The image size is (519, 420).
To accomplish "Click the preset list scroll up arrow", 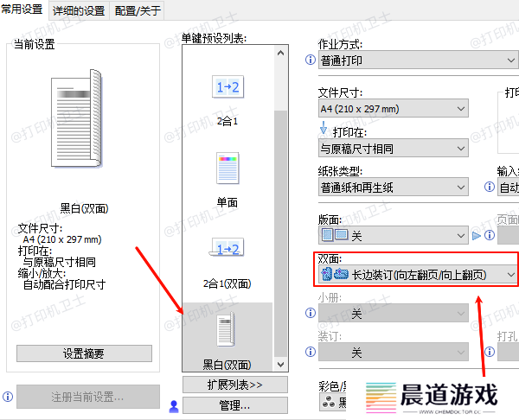I will 280,53.
